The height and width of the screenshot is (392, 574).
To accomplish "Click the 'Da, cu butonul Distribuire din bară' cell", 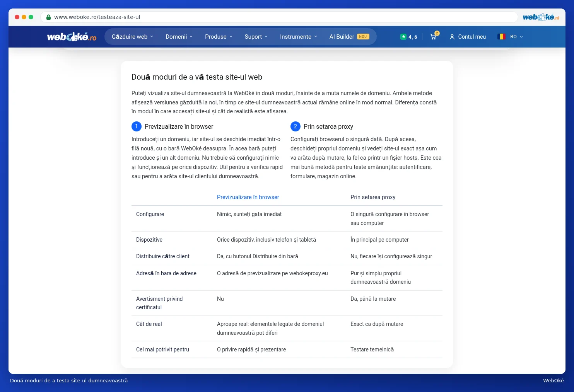I will click(258, 256).
